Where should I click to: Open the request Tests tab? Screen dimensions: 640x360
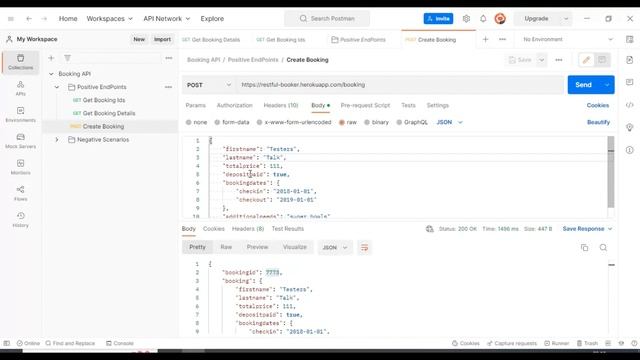pyautogui.click(x=408, y=105)
